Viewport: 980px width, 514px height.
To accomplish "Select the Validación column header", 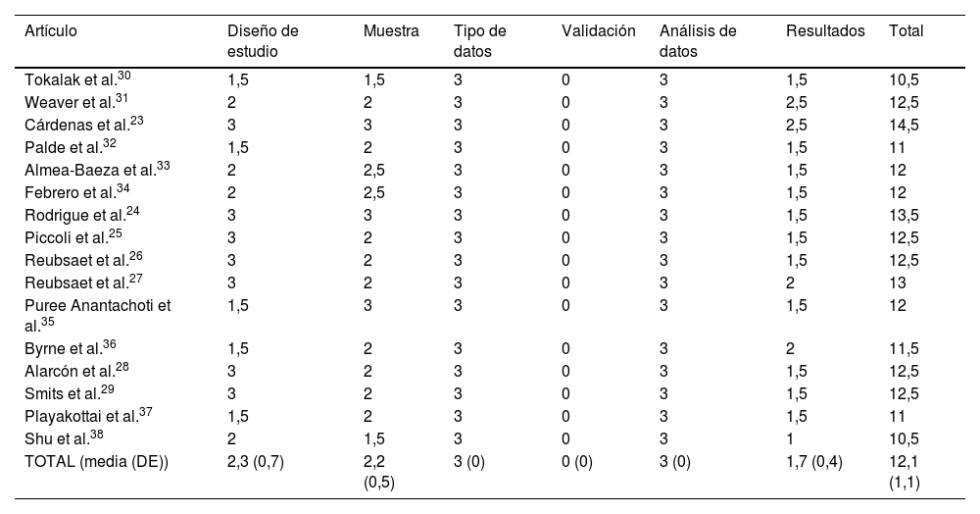I will pyautogui.click(x=599, y=31).
